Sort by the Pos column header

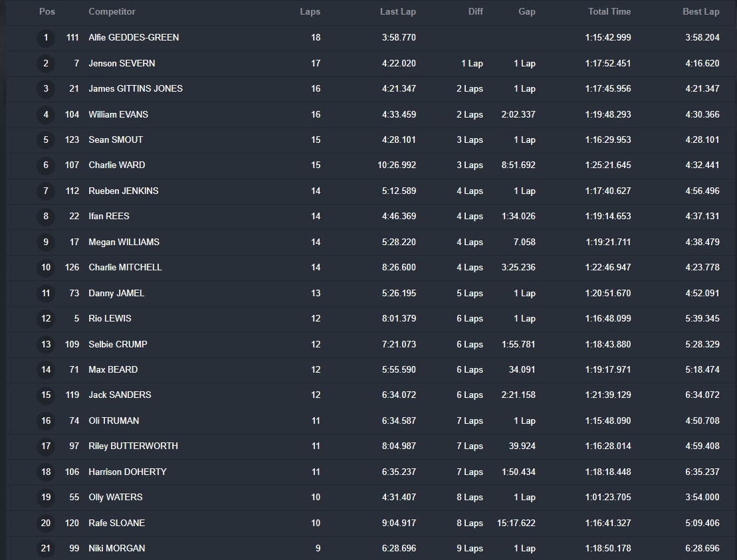[47, 12]
